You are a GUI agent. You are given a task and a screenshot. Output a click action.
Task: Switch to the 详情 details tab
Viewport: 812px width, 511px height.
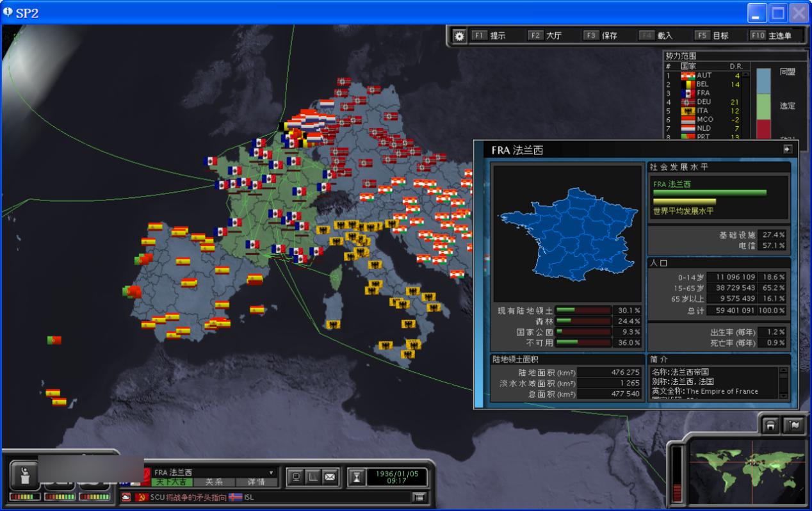click(x=256, y=482)
